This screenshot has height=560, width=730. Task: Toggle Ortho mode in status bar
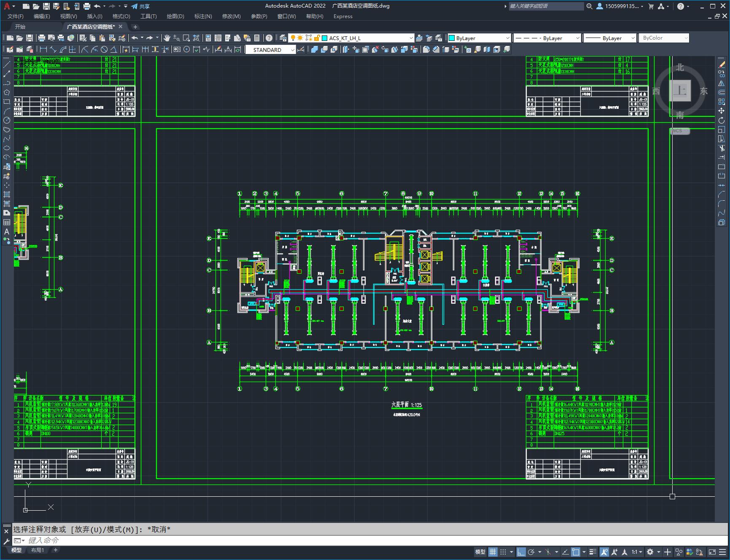[x=521, y=552]
